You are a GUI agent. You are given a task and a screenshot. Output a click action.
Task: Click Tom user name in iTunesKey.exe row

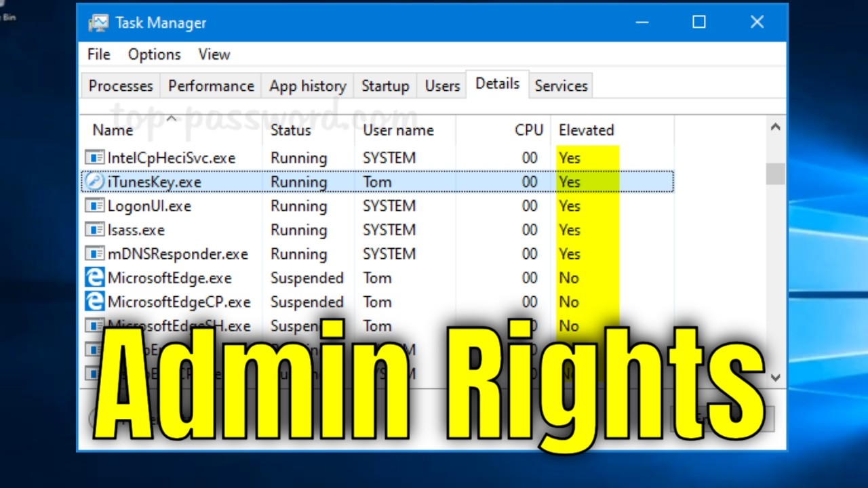pyautogui.click(x=377, y=182)
